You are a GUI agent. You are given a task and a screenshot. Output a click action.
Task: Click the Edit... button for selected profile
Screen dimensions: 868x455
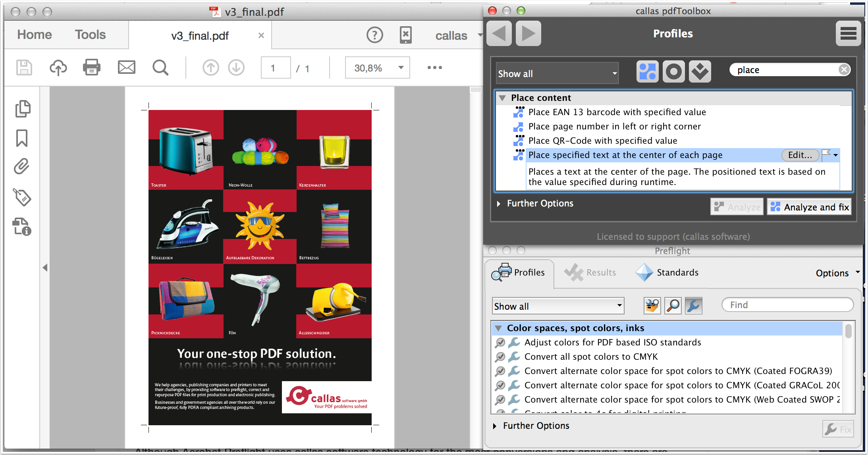point(800,155)
